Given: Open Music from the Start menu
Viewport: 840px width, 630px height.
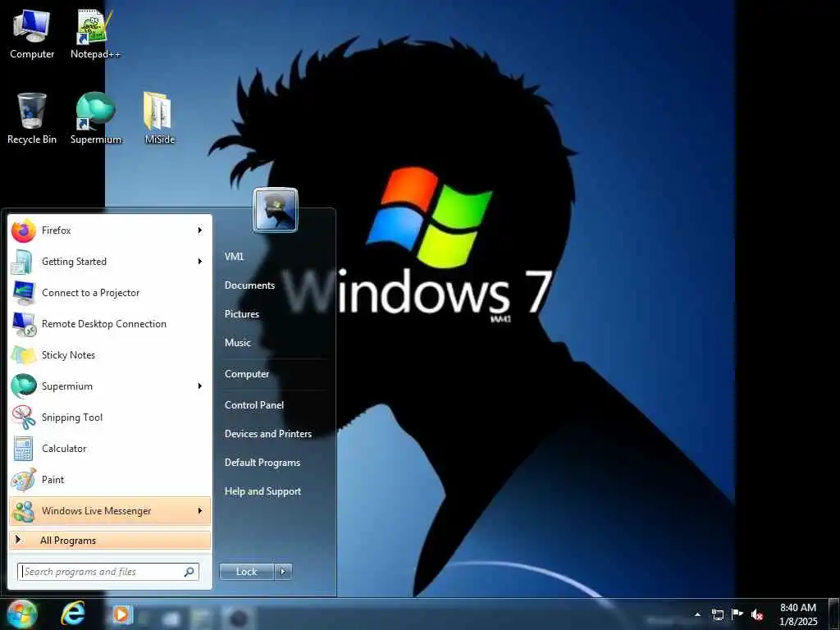Looking at the screenshot, I should pos(237,343).
